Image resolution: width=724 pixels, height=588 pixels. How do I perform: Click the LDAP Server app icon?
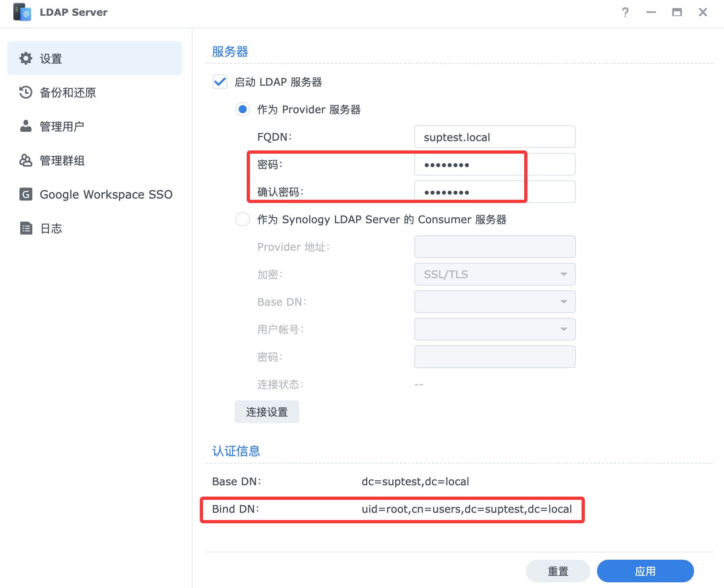tap(22, 12)
